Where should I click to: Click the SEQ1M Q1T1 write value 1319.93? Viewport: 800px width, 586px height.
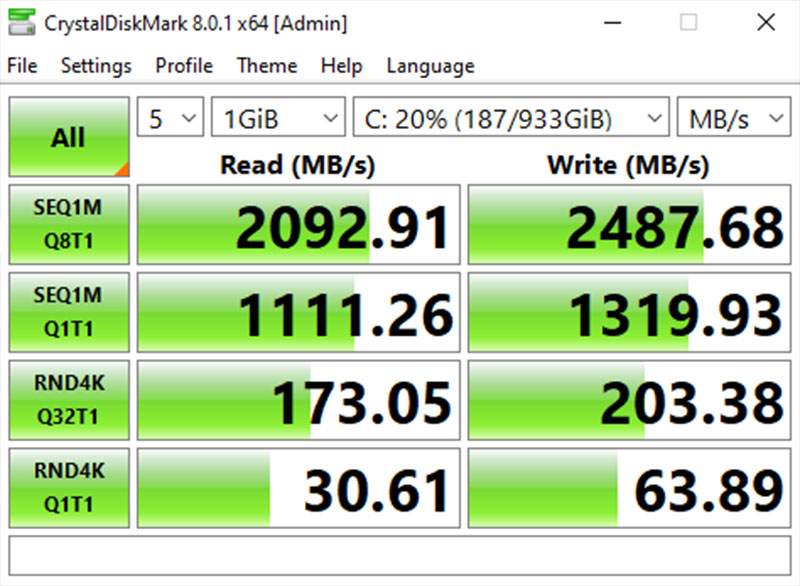tap(630, 312)
